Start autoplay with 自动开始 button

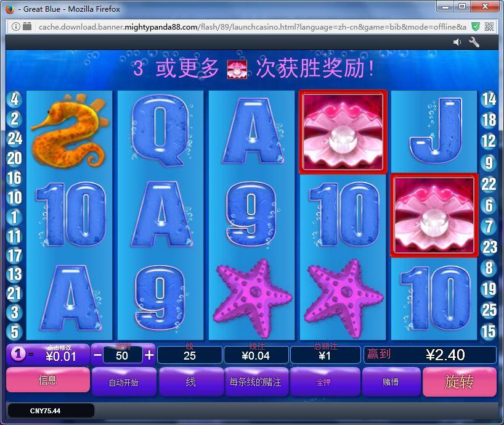pyautogui.click(x=124, y=382)
